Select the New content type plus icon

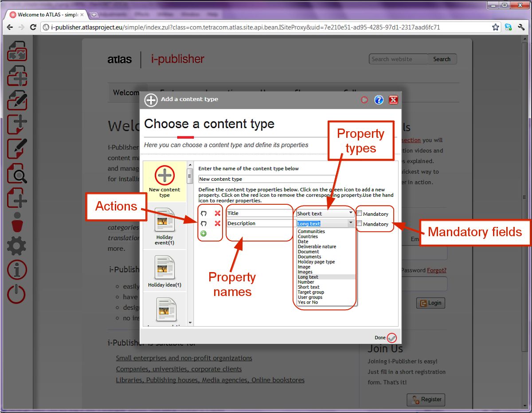[x=164, y=176]
